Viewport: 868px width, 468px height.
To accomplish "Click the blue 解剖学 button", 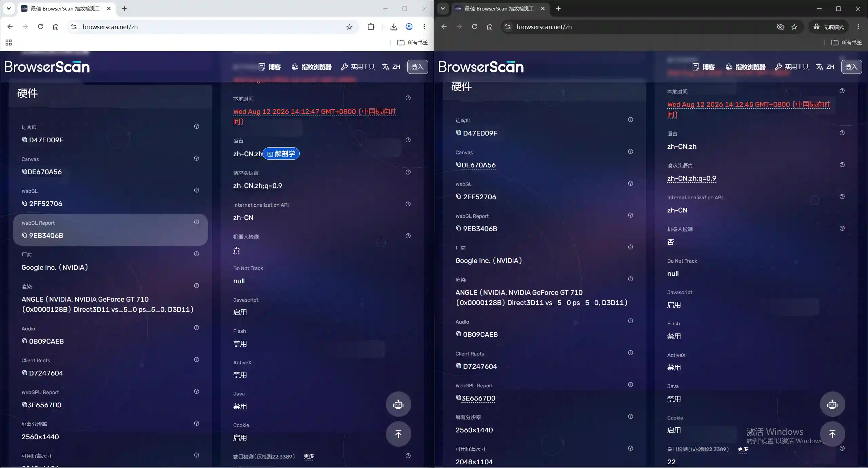I will [281, 154].
